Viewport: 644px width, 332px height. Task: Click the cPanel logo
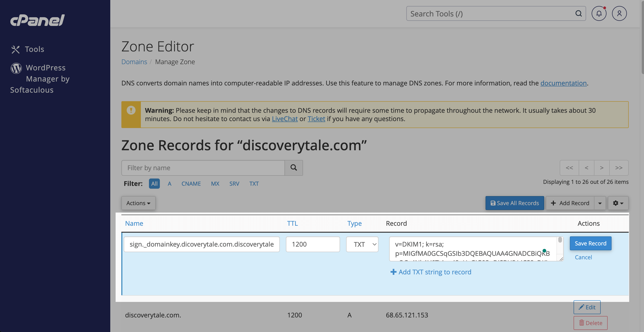coord(38,20)
